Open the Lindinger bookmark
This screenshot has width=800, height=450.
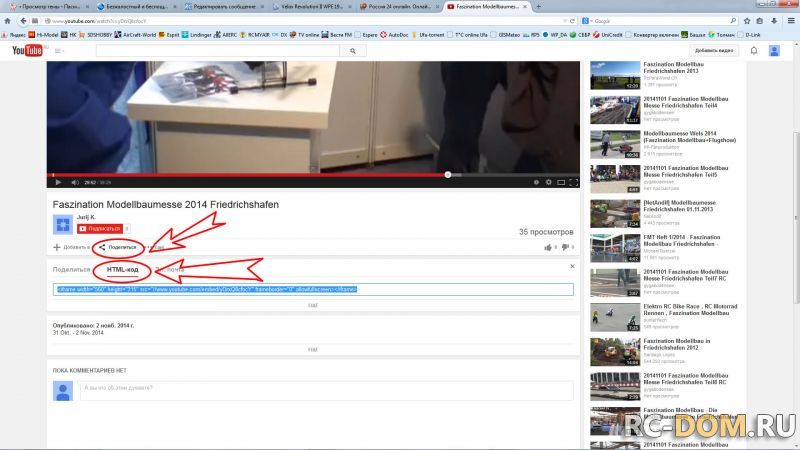pos(196,35)
